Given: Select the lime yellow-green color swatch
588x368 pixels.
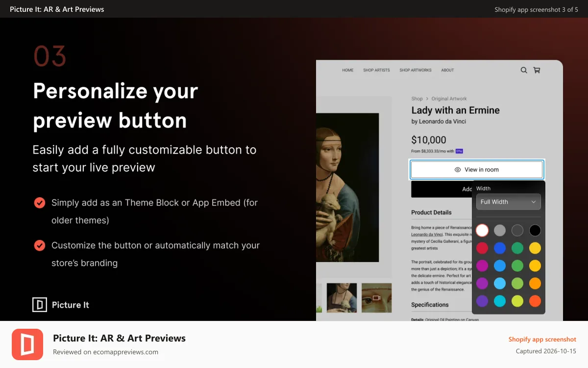Looking at the screenshot, I should (x=517, y=301).
